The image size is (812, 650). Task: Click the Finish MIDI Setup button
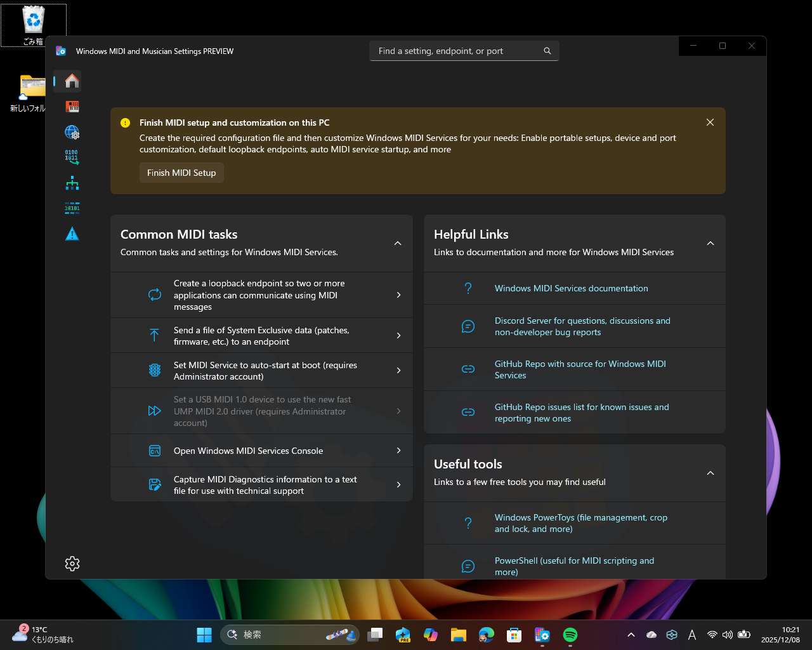pyautogui.click(x=181, y=172)
